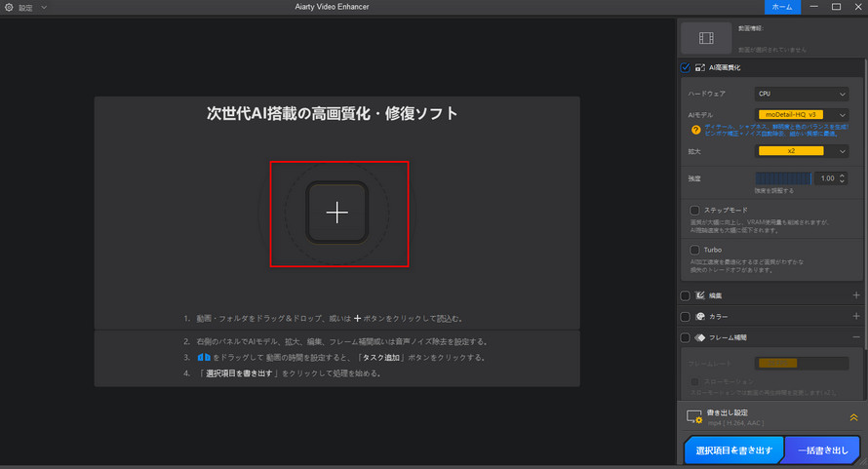868x469 pixels.
Task: Click the right panel vertical scrollbar
Action: point(865,205)
